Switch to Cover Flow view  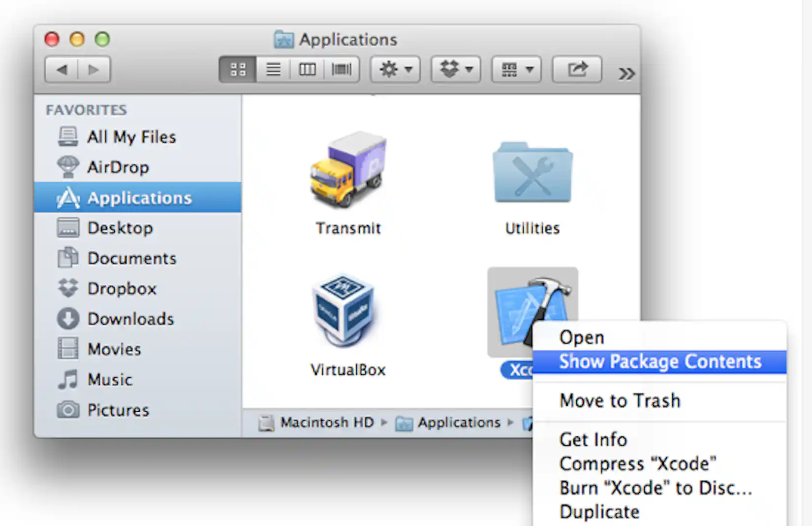342,69
